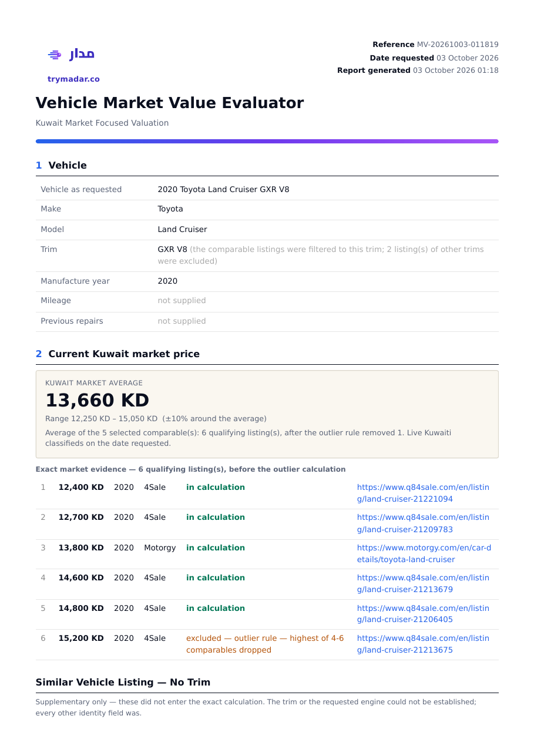Open the listing link land-cruiser-21206405
Image resolution: width=534 pixels, height=756 pixels.
(x=423, y=614)
